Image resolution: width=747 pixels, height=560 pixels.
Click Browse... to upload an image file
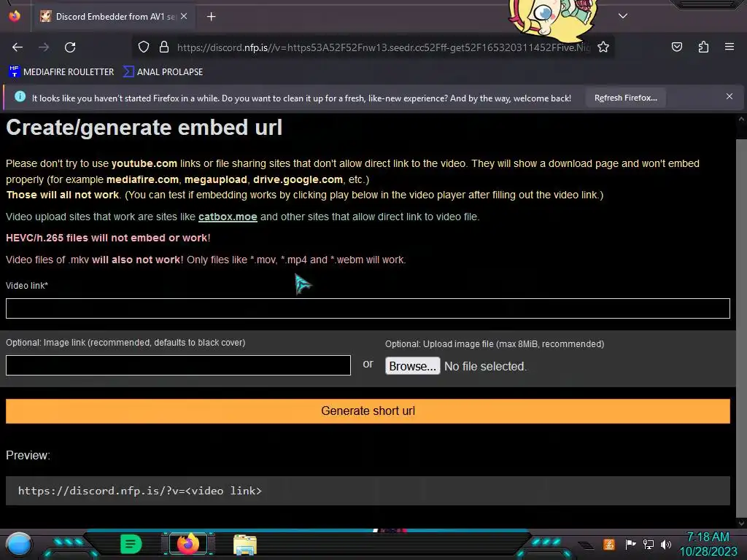coord(413,366)
